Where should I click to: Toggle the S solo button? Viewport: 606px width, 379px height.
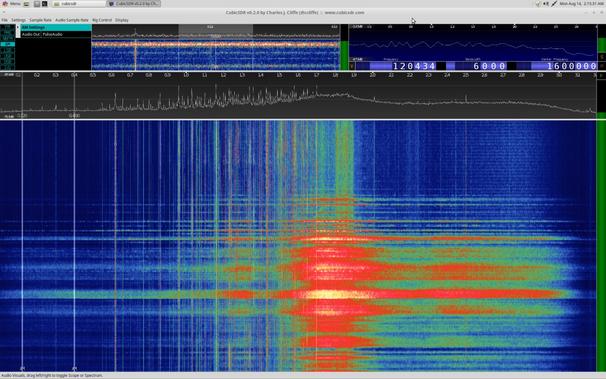pos(601,57)
